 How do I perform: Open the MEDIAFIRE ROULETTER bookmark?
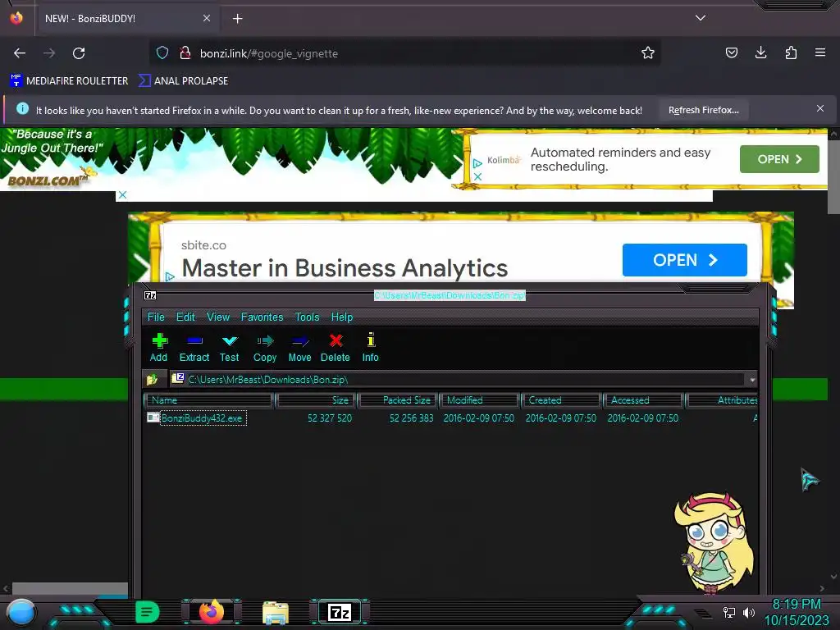(x=69, y=81)
